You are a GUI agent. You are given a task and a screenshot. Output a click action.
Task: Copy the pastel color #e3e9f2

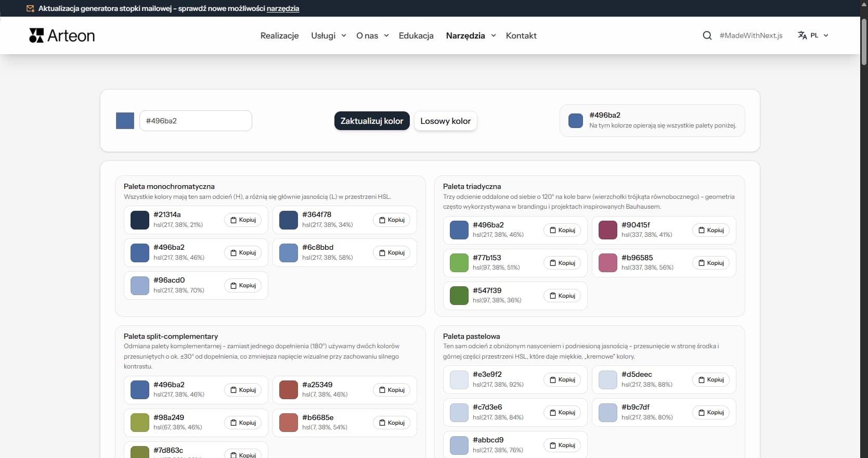click(x=562, y=380)
